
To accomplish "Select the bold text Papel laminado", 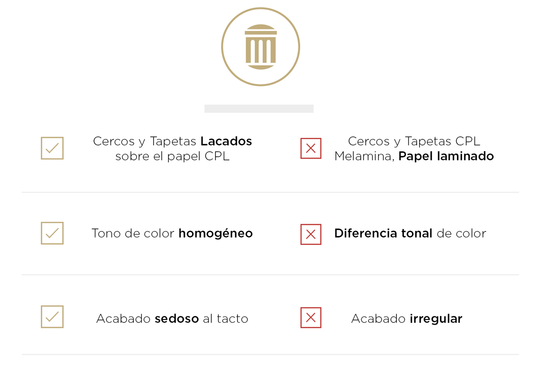I will pos(446,156).
